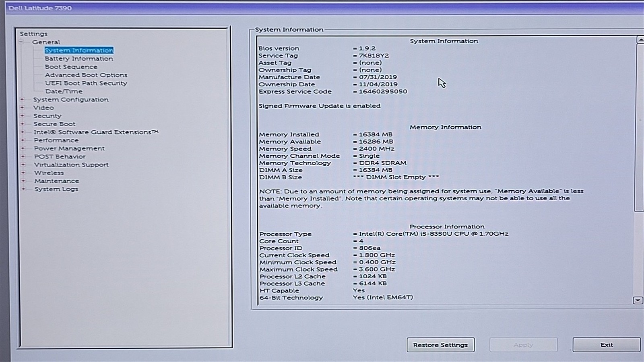This screenshot has height=362, width=644.
Task: Select the Secure Boot label
Action: click(x=54, y=124)
